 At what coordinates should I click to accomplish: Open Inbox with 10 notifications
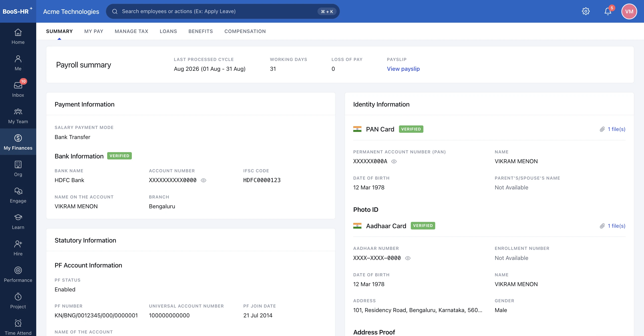[x=18, y=89]
